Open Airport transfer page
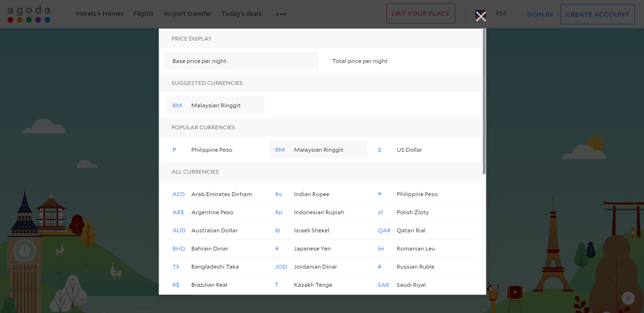Screen dimensions: 644x313 pos(187,14)
